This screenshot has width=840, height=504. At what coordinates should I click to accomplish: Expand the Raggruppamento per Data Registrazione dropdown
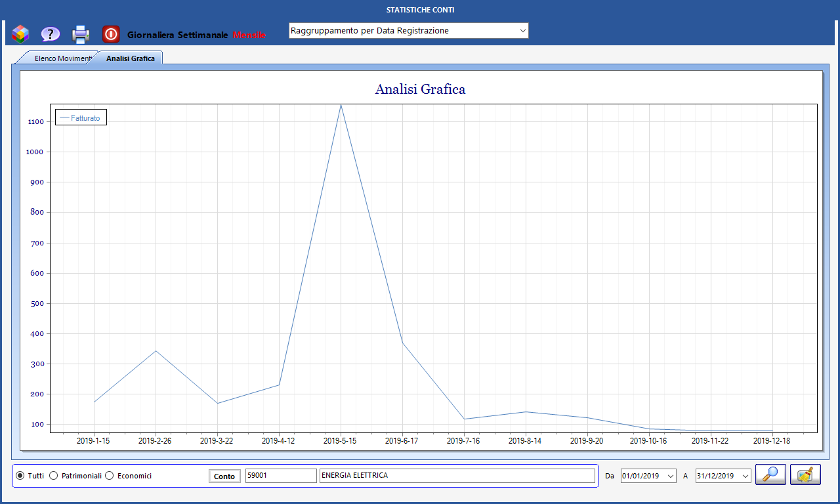coord(522,31)
